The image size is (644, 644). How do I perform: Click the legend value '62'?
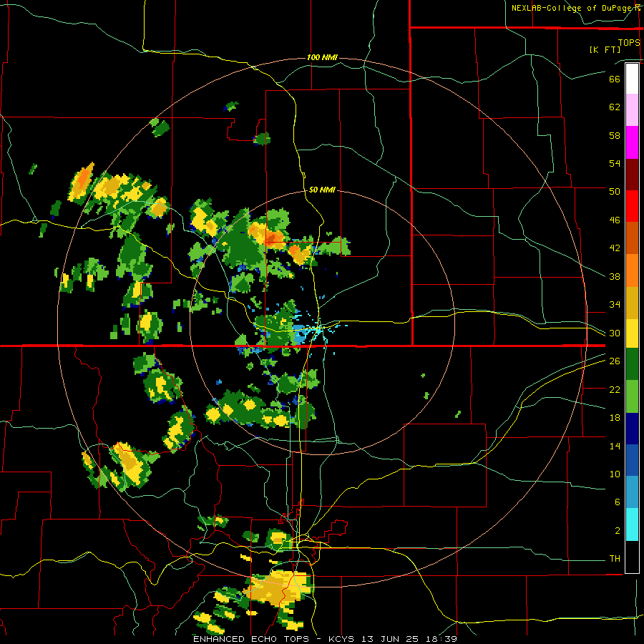[x=615, y=107]
